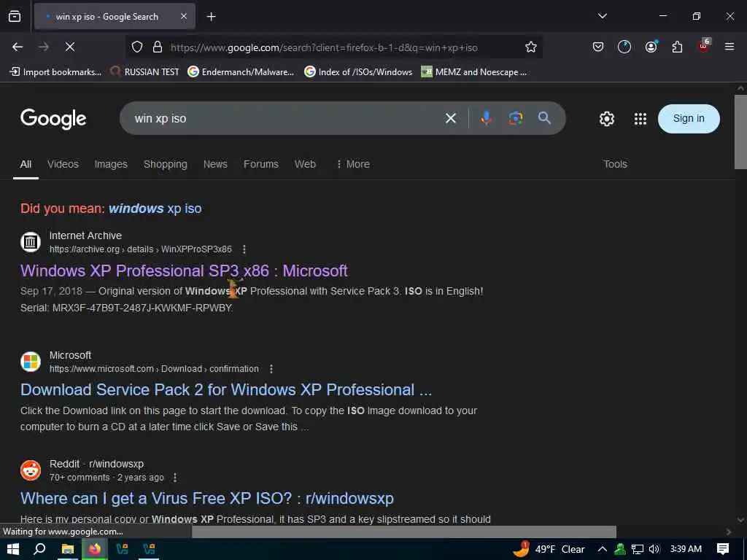Click the URL address bar

pos(333,47)
